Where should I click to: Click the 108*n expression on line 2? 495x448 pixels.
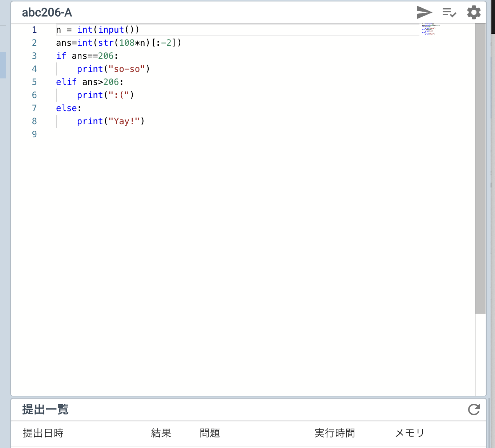pyautogui.click(x=132, y=43)
